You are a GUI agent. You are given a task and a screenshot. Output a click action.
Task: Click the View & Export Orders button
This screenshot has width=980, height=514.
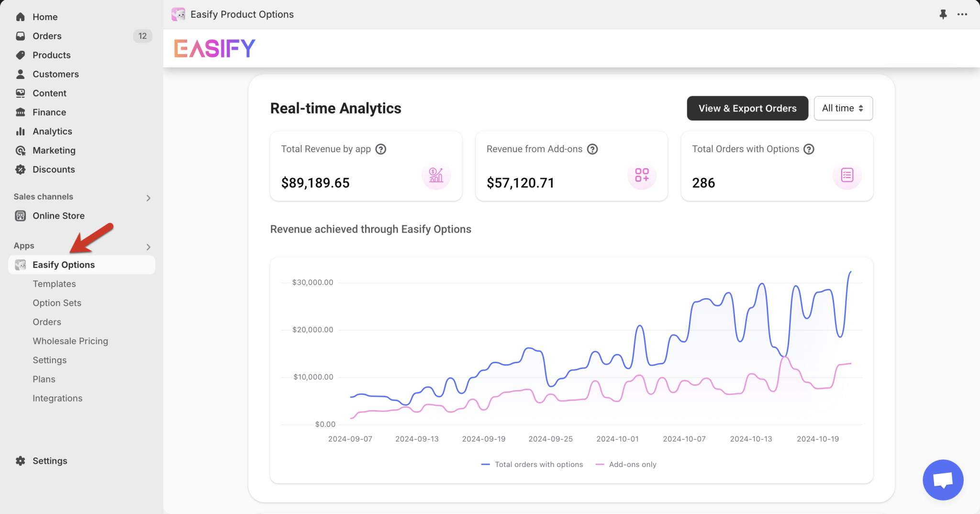747,108
